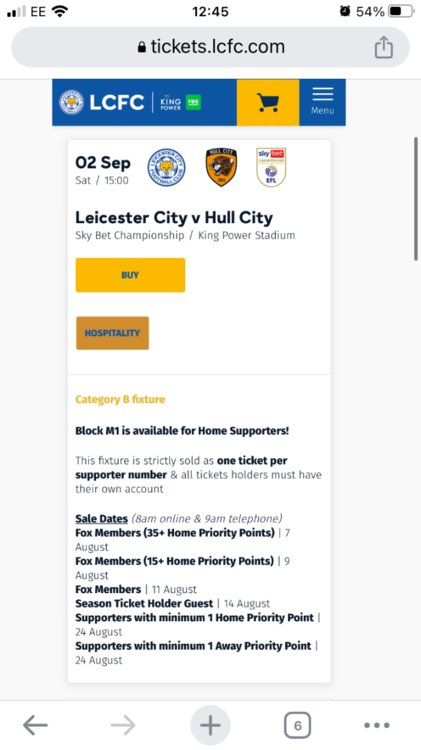Tap the Sky Bet Championship EFL badge
The image size is (421, 750).
click(271, 167)
